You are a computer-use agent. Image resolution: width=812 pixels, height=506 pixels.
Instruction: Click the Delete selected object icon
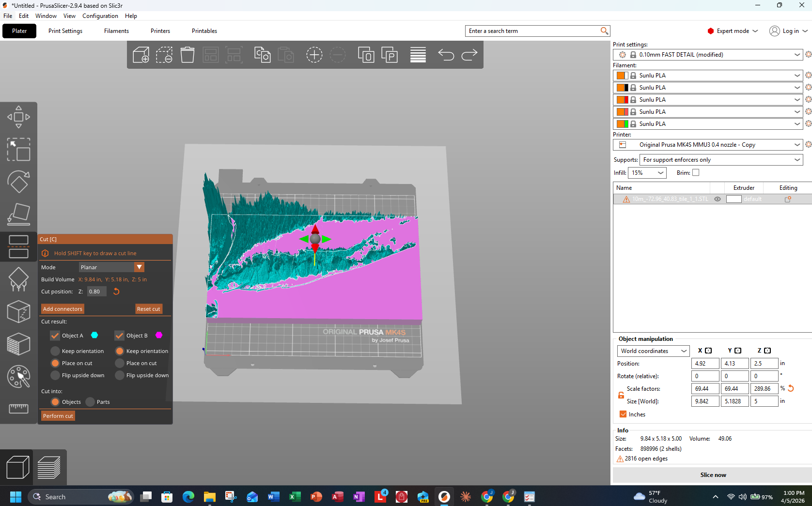click(164, 55)
